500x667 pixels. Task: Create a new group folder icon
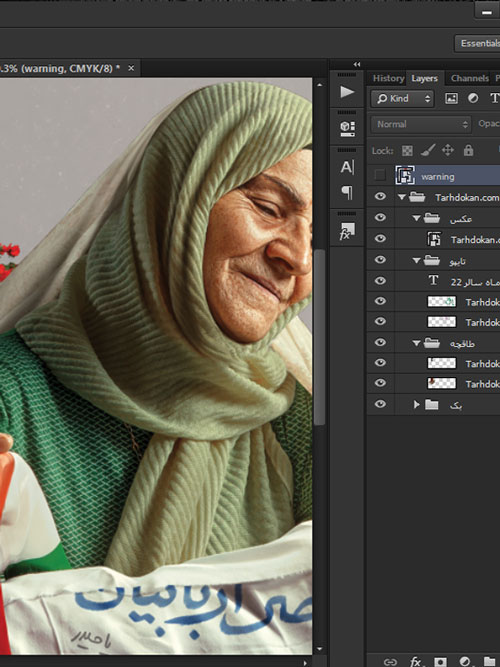pos(491,661)
